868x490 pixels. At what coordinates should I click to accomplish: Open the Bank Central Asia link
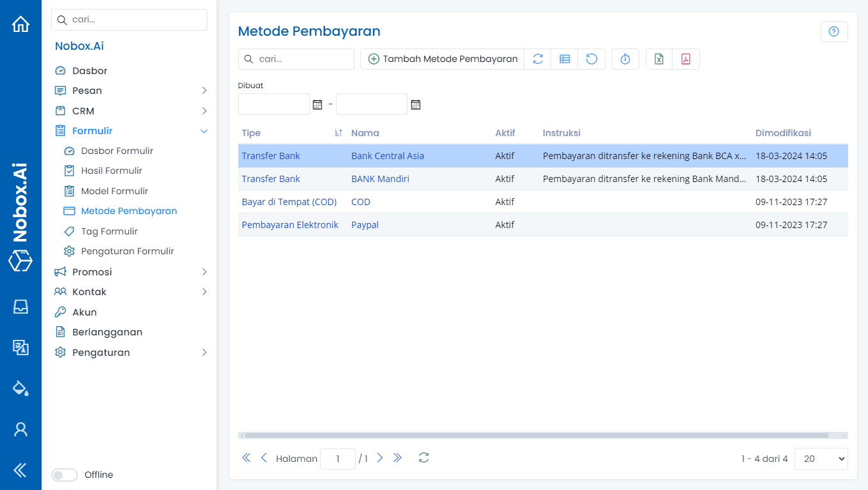click(388, 155)
